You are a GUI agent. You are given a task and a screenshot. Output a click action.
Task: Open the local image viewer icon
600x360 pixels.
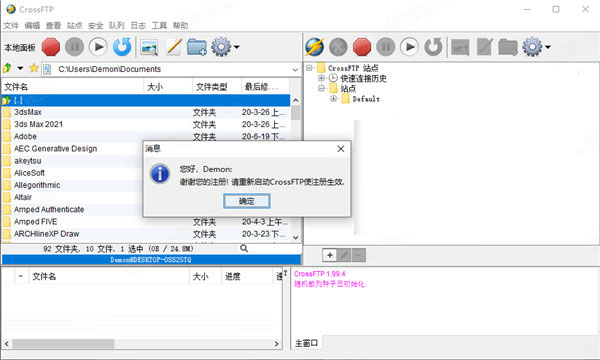tap(149, 47)
